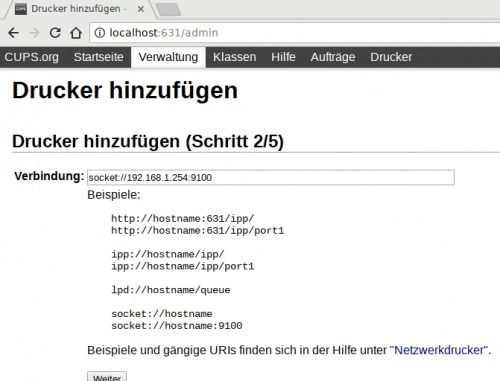The width and height of the screenshot is (500, 381).
Task: Open the Hilfe navigation item
Action: click(283, 57)
